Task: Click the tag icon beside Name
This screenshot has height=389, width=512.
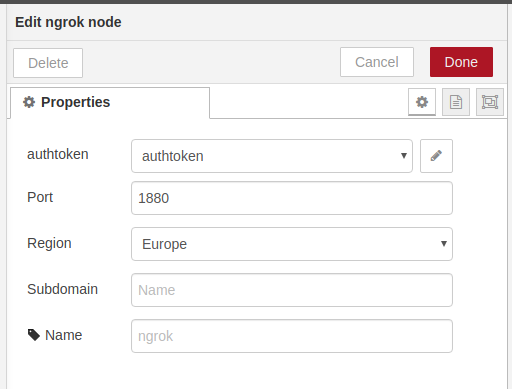Action: [x=34, y=335]
